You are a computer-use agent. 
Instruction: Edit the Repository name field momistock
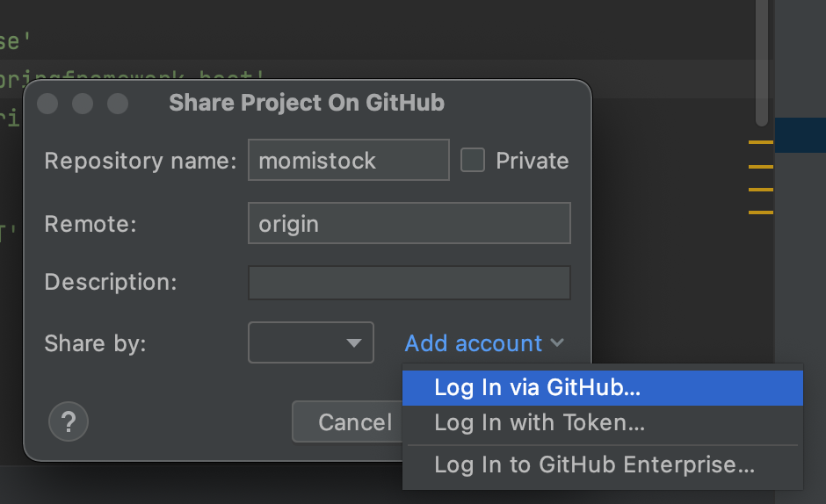[x=349, y=160]
